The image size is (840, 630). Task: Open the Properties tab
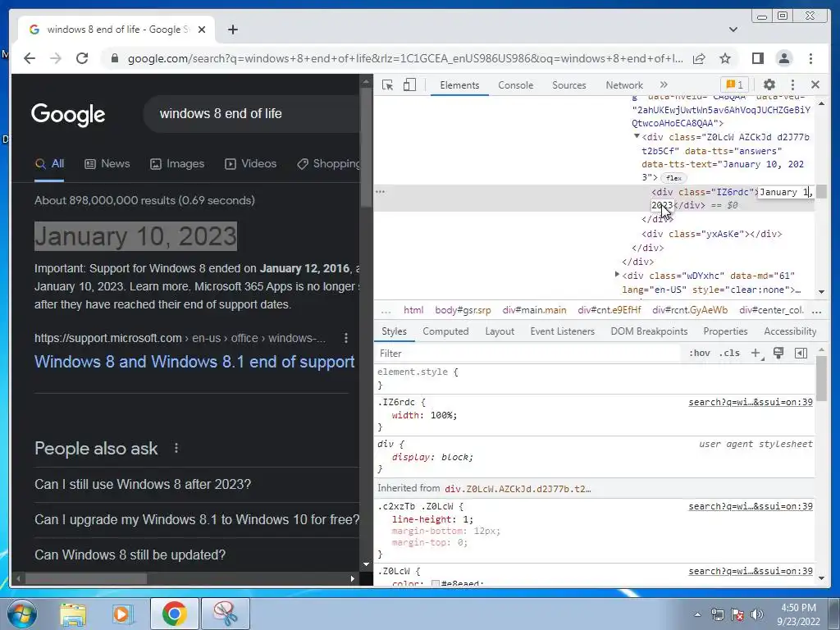click(x=725, y=331)
